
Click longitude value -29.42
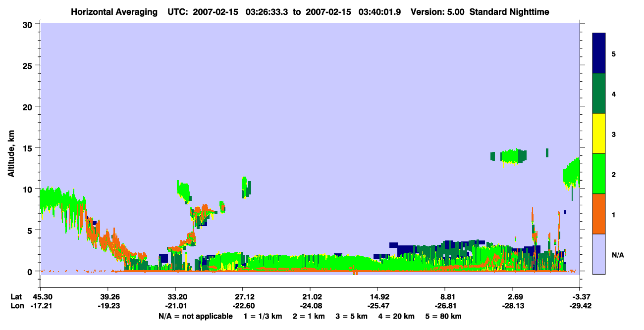580,306
